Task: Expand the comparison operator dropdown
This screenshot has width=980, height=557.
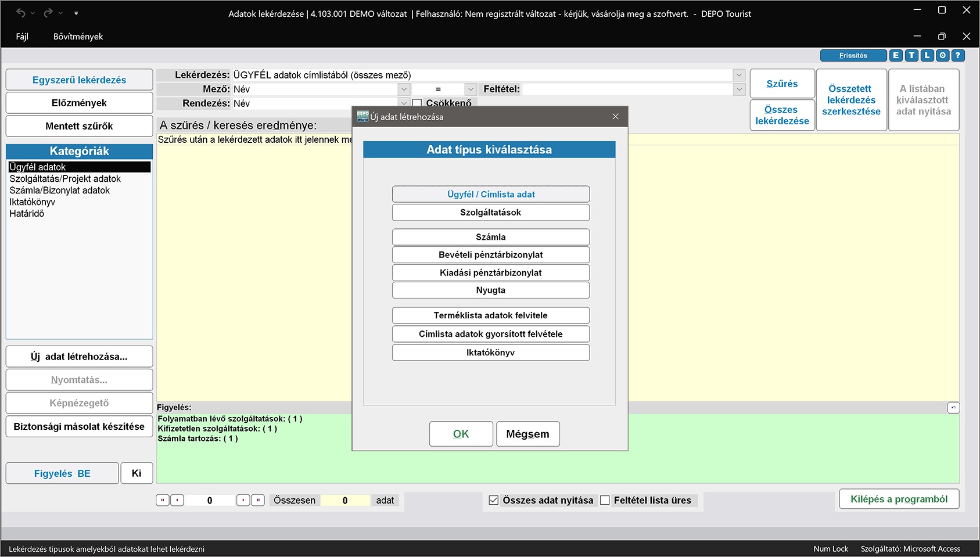Action: (x=471, y=89)
